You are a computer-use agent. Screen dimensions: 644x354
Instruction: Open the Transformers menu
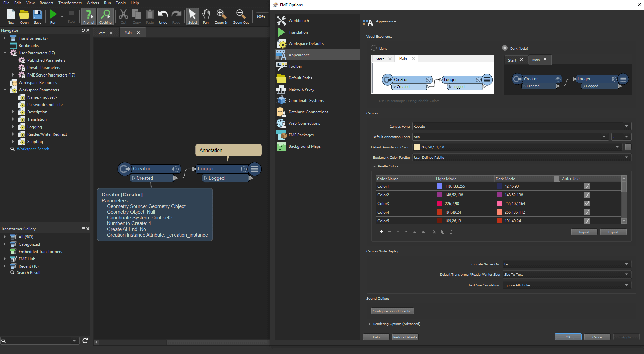pos(70,3)
